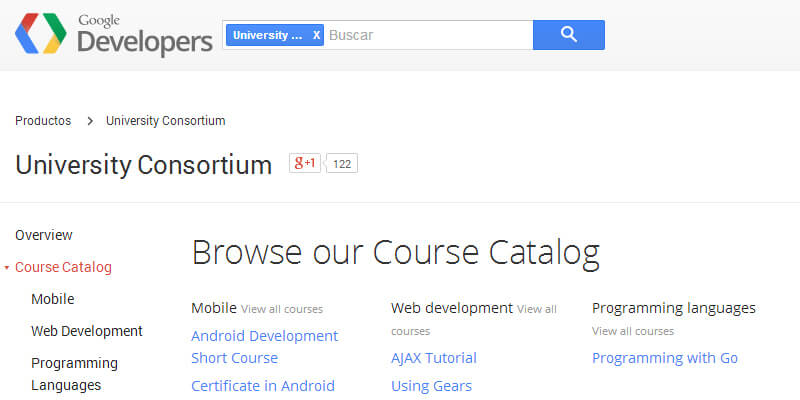Click the Google Developers logo

(x=114, y=35)
